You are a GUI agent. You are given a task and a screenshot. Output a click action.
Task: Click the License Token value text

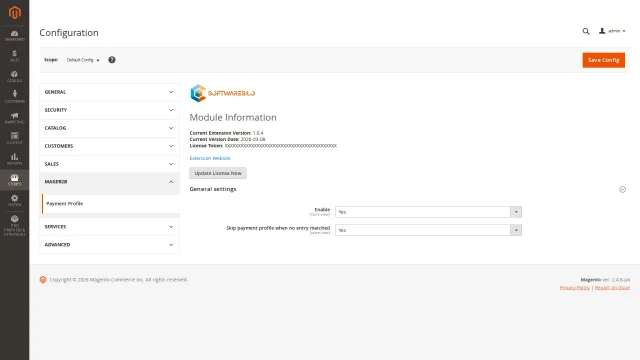coord(281,146)
